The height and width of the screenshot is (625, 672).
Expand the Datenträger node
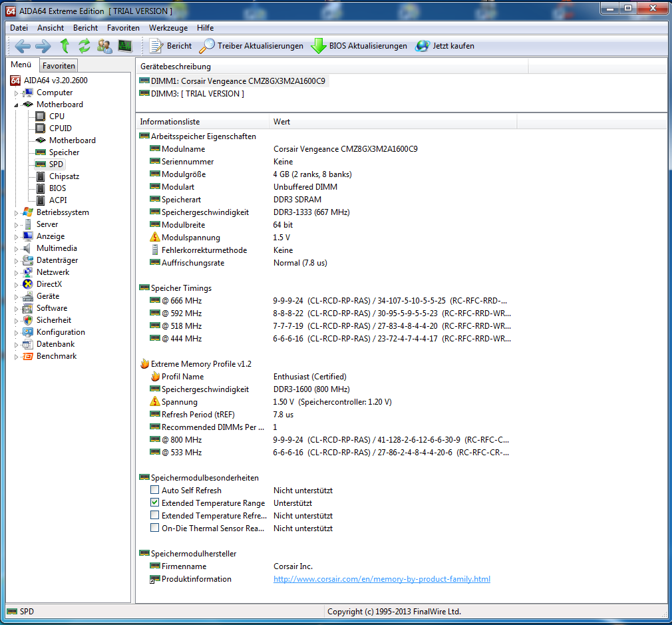coord(16,261)
